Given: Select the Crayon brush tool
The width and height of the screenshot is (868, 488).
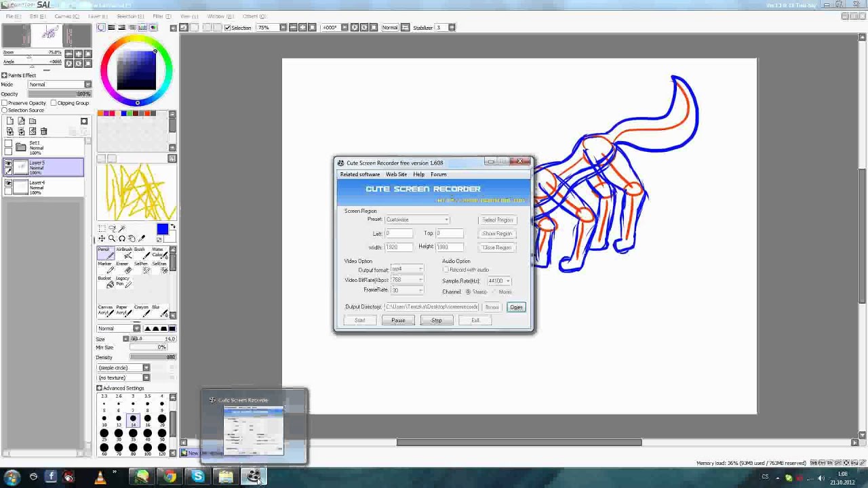Looking at the screenshot, I should [x=142, y=310].
